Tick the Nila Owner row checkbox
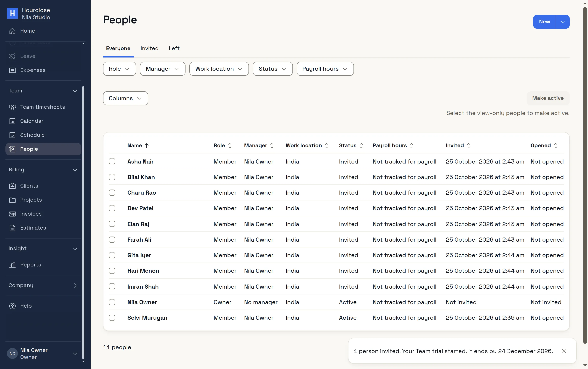The image size is (588, 369). tap(112, 302)
